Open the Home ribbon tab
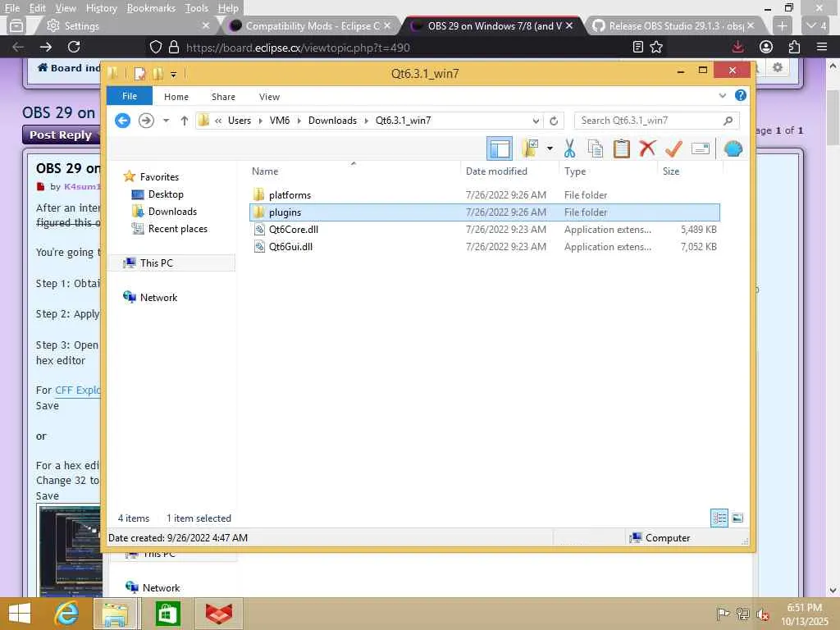 coord(176,97)
